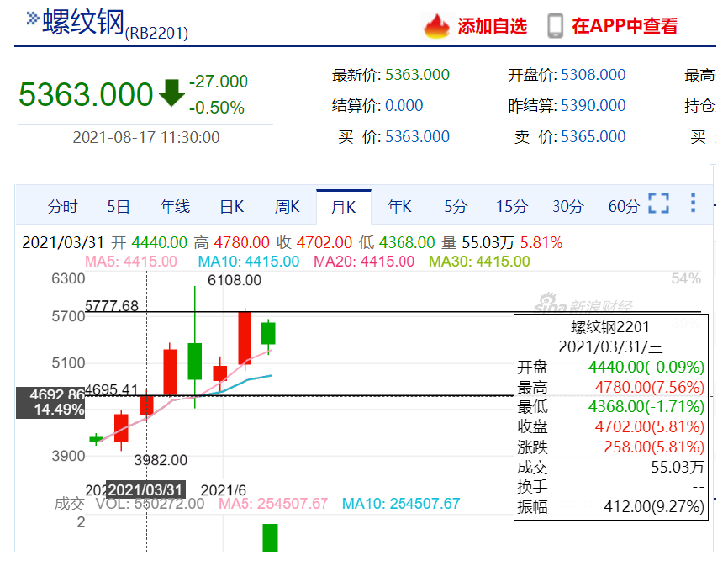Viewport: 728px width, 566px height.
Task: Click the phone icon beside 在APP中查看
Action: pyautogui.click(x=555, y=26)
